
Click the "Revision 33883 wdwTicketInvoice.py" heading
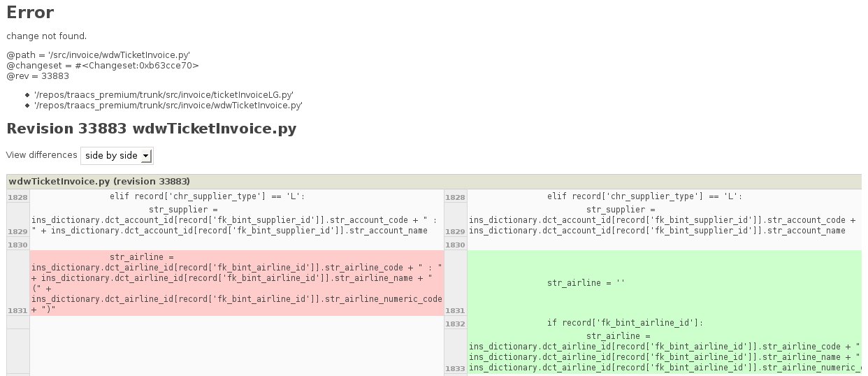tap(151, 129)
